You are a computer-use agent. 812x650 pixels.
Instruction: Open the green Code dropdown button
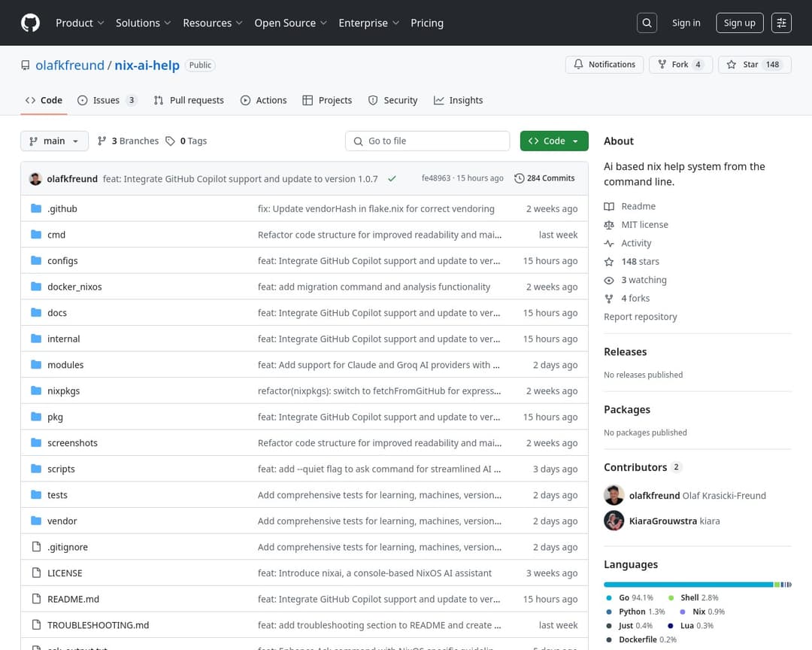[x=554, y=141]
